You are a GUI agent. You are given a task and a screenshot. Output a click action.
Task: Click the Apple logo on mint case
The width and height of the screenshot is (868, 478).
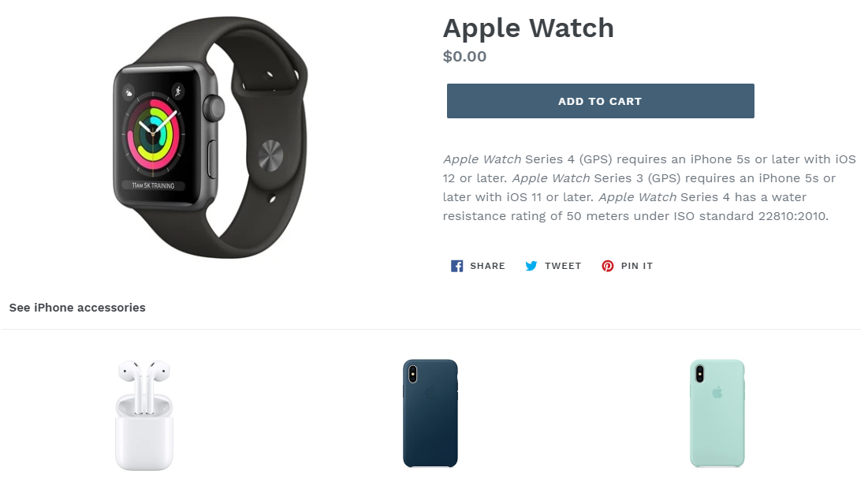tap(717, 393)
